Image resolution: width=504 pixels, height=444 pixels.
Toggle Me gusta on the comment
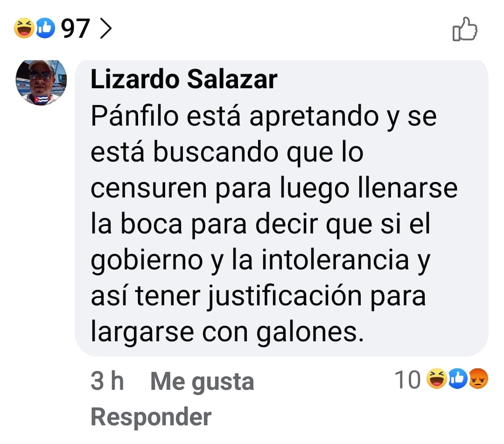(x=202, y=381)
